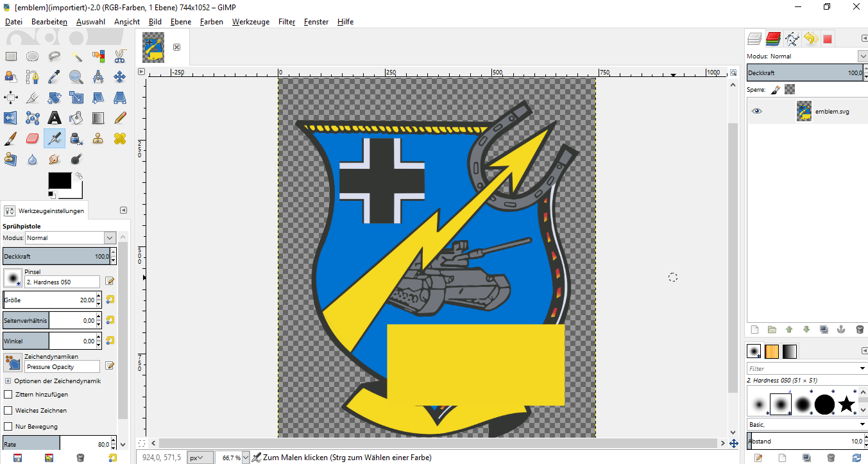Activate the Scissors Select tool
The height and width of the screenshot is (464, 868).
(x=120, y=56)
